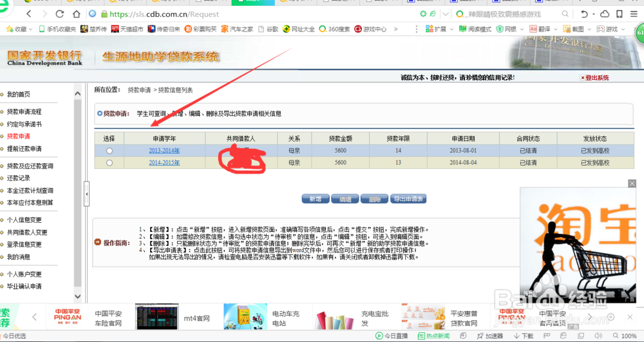Open the 截图 screenshot dropdown
This screenshot has width=644, height=342.
click(576, 29)
